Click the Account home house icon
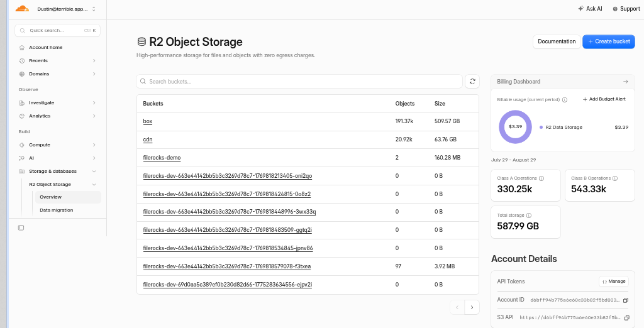 pyautogui.click(x=22, y=48)
